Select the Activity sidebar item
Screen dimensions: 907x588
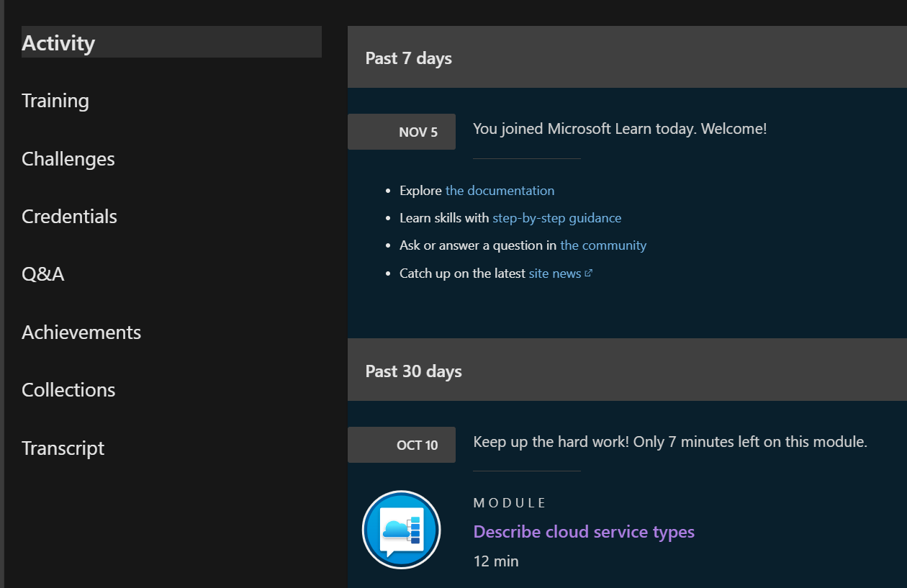point(171,42)
